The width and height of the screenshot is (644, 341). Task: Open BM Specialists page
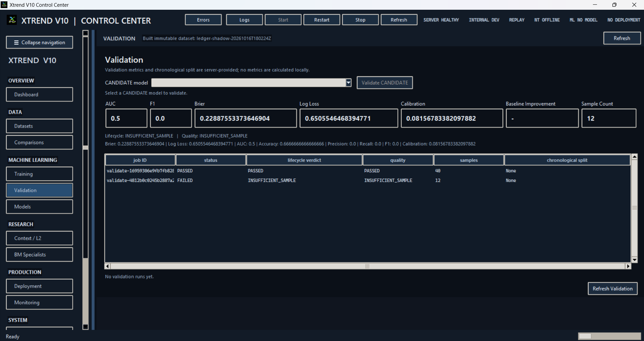(x=39, y=255)
